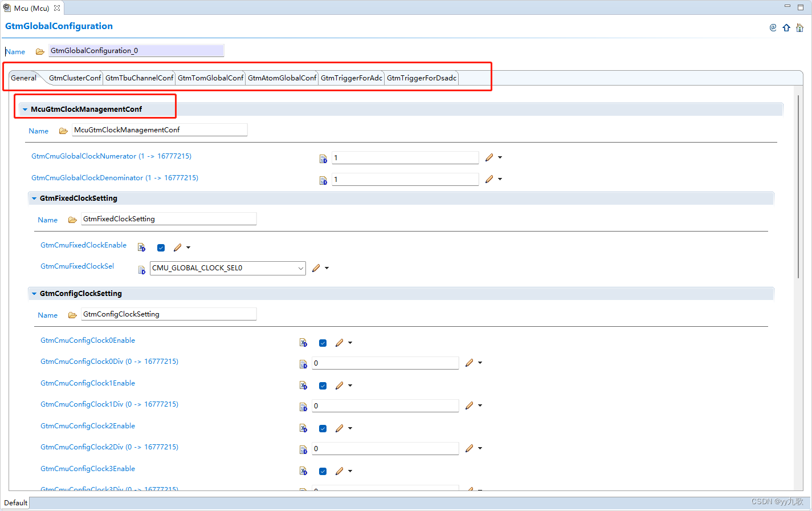Click the GtmCmuFixedClockEnable parameter link
The image size is (812, 511).
tap(83, 245)
